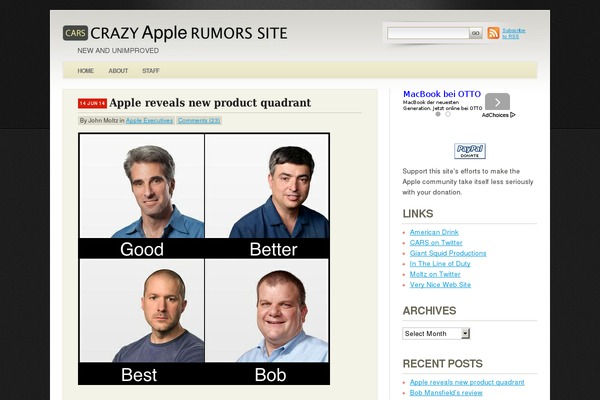600x400 pixels.
Task: Click the NEW AND UNIMPROVED tagline
Action: click(x=118, y=51)
